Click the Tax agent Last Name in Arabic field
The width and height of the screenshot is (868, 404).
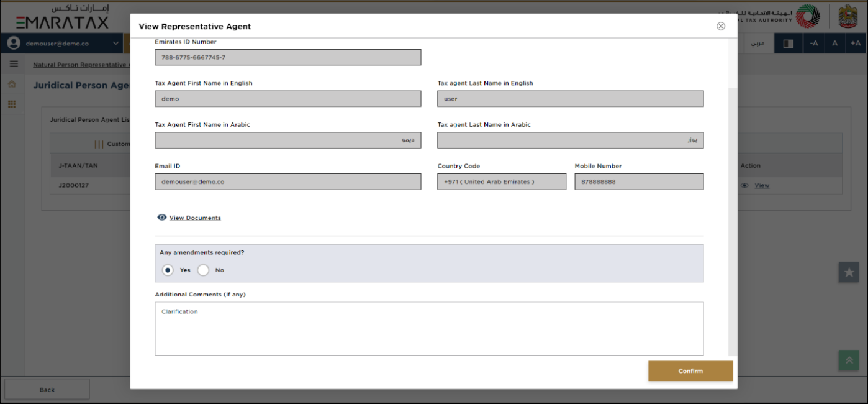tap(570, 140)
